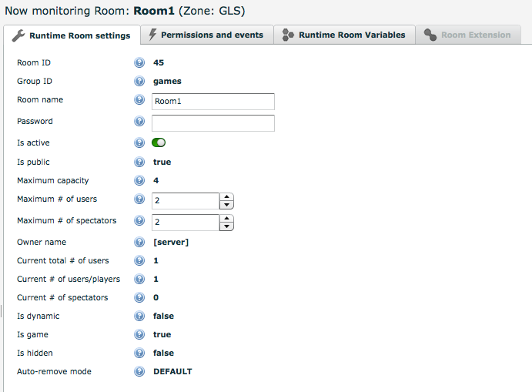
Task: Click the help icon for Is hidden
Action: (x=139, y=353)
